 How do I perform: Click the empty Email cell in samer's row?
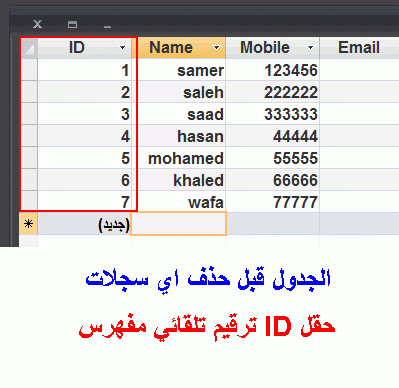point(359,70)
